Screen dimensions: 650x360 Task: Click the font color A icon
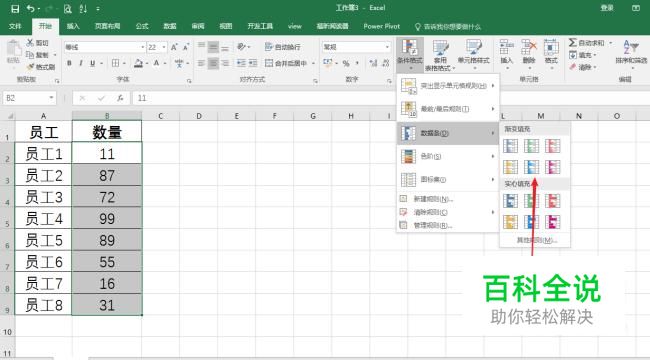click(x=157, y=63)
